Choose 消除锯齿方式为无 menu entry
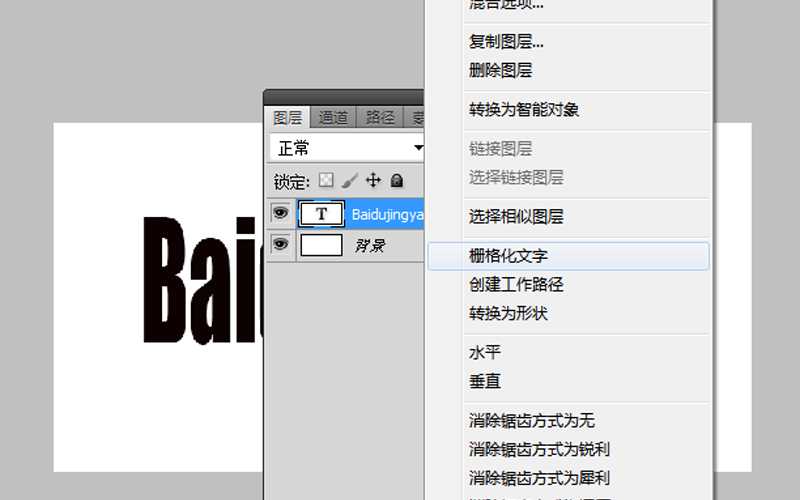 [568, 420]
